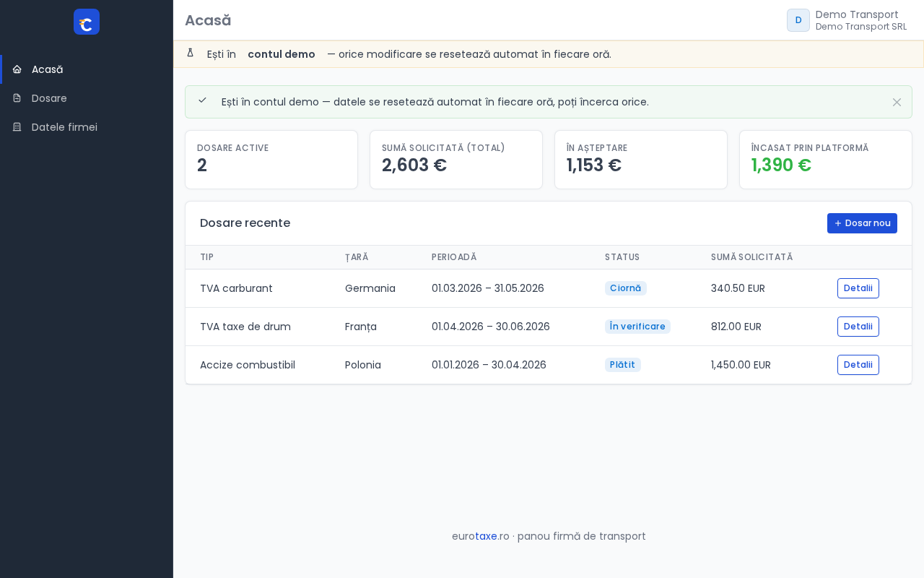Open the Datele firmei sidebar item

pos(87,127)
